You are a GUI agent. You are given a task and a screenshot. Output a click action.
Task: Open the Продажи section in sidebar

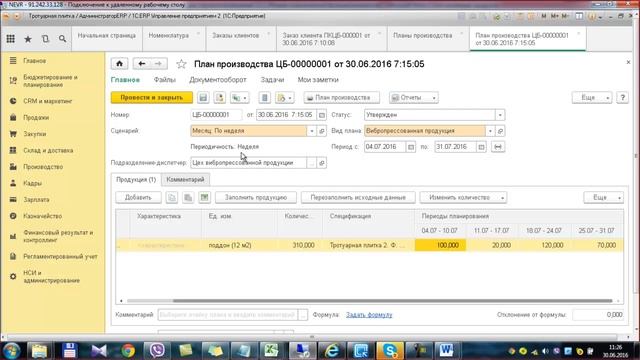[36, 118]
